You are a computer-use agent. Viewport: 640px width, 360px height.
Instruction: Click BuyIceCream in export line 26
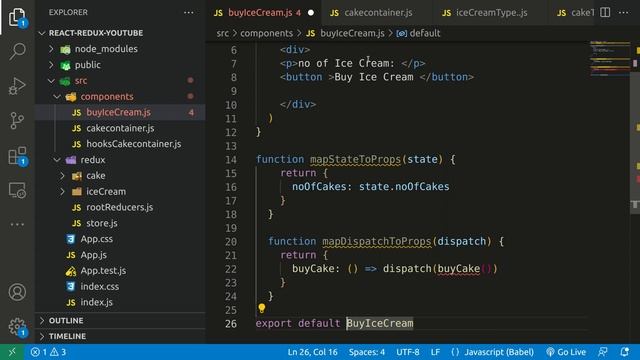pos(380,323)
